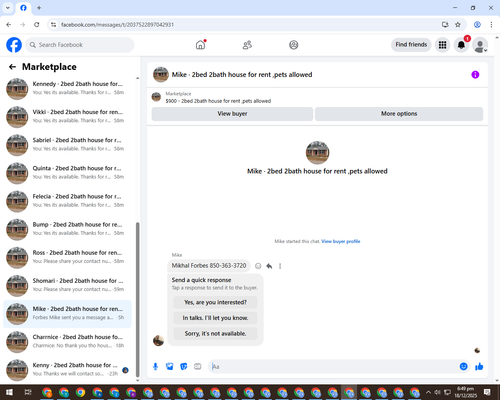
Task: Open the taskbar clock and date
Action: tap(465, 392)
